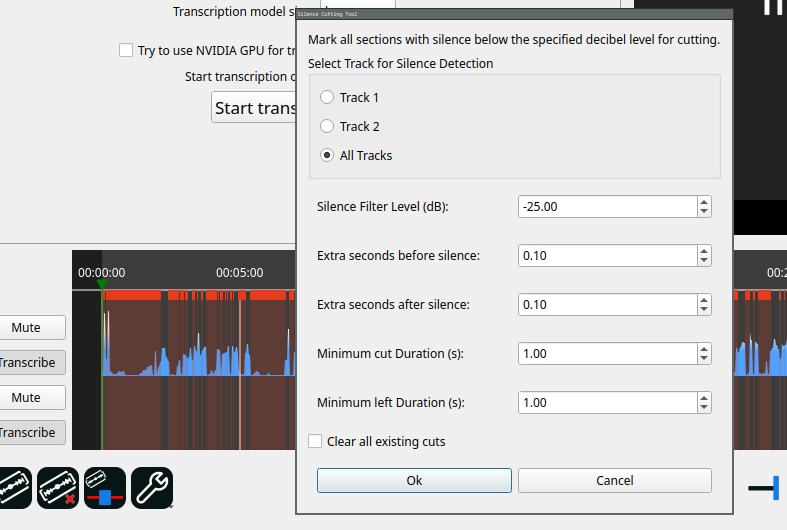Image resolution: width=787 pixels, height=530 pixels.
Task: Select the Track 1 radio button
Action: (327, 98)
